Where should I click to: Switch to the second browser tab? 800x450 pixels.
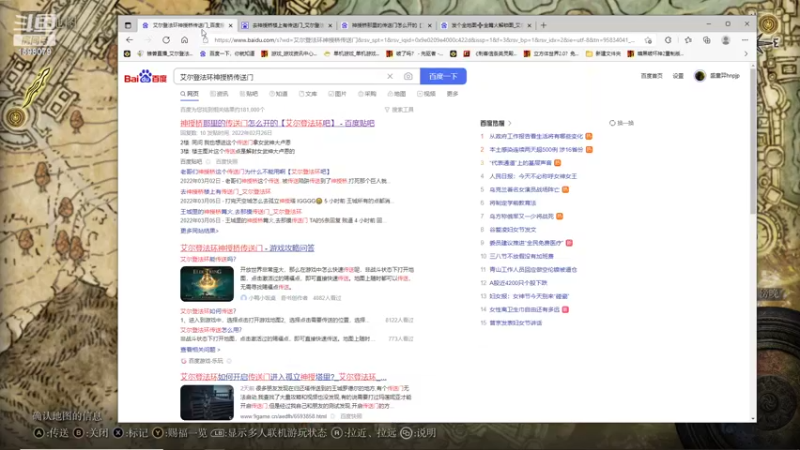pyautogui.click(x=287, y=25)
